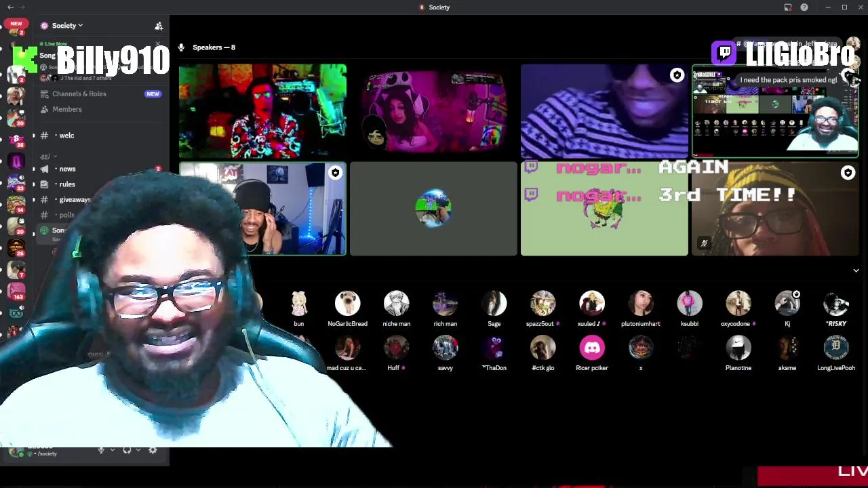The height and width of the screenshot is (488, 868).
Task: Open the news announcement channel
Action: (67, 169)
